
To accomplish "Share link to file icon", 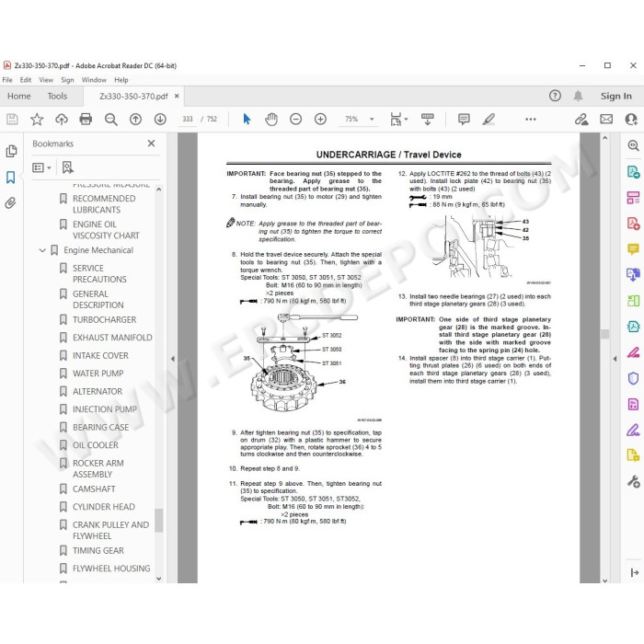I will tap(581, 119).
